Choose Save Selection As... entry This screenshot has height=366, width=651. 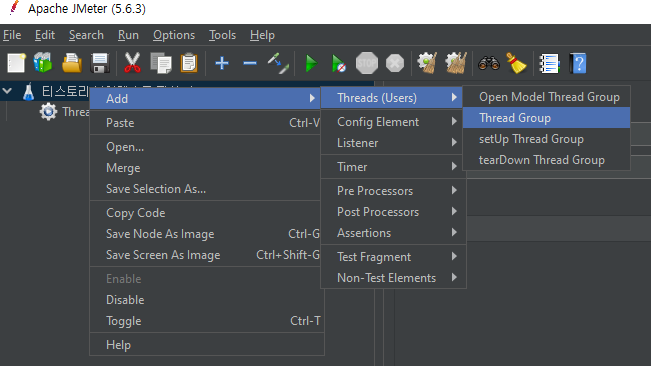[206, 189]
